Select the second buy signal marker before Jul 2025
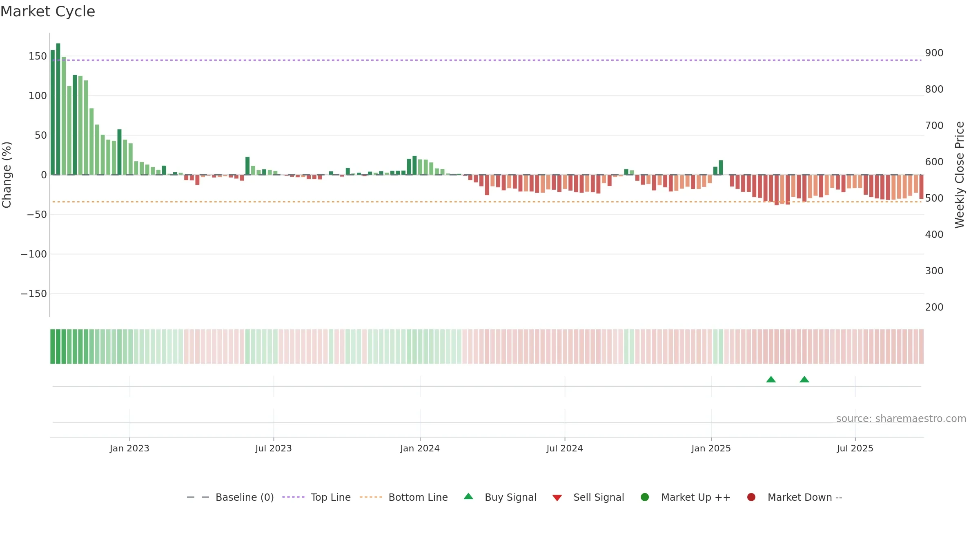 point(804,379)
